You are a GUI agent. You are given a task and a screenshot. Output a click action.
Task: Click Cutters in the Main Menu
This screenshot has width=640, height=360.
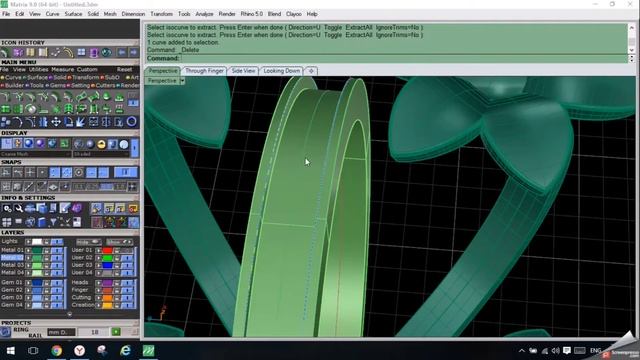point(105,85)
